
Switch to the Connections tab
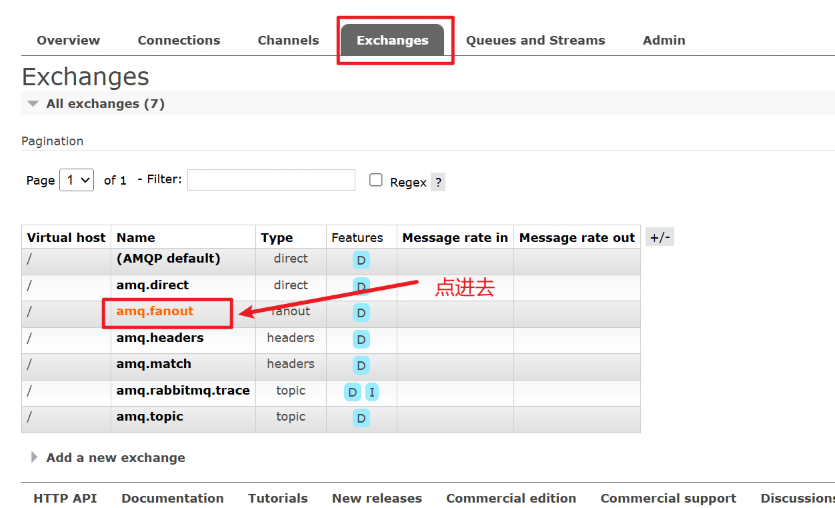[179, 40]
